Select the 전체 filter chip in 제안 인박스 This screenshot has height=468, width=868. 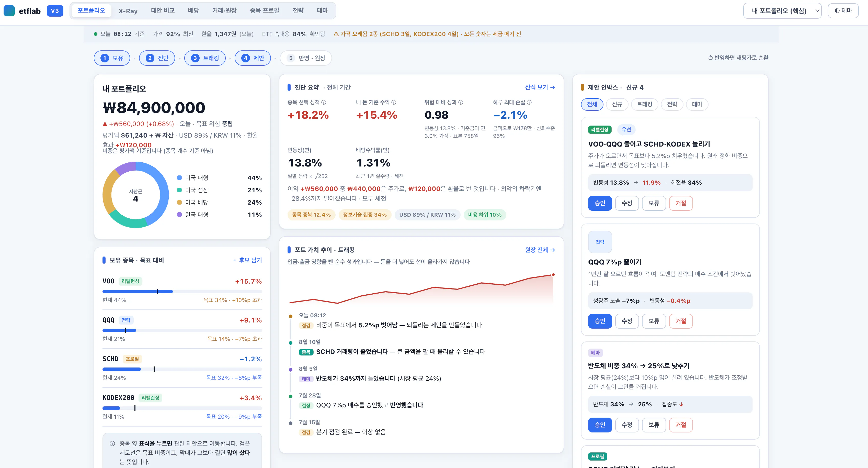pos(592,104)
